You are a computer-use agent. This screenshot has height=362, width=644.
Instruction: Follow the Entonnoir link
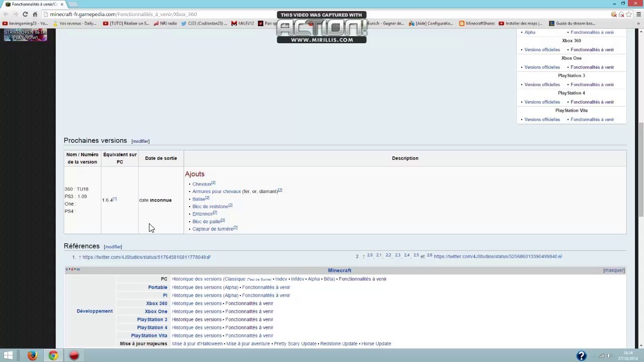pyautogui.click(x=202, y=214)
